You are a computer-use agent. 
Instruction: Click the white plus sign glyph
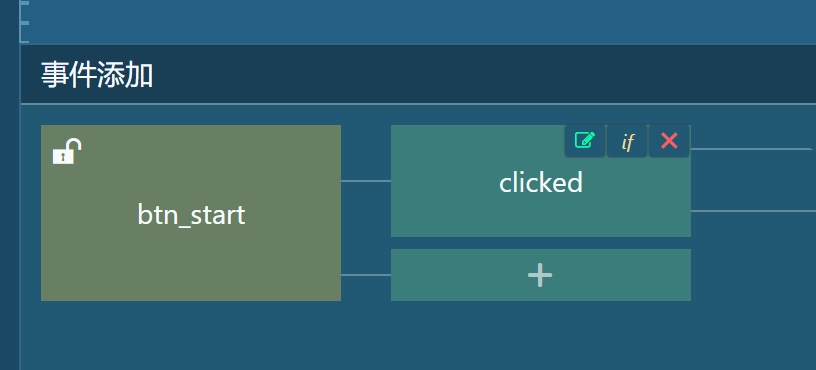pyautogui.click(x=540, y=275)
